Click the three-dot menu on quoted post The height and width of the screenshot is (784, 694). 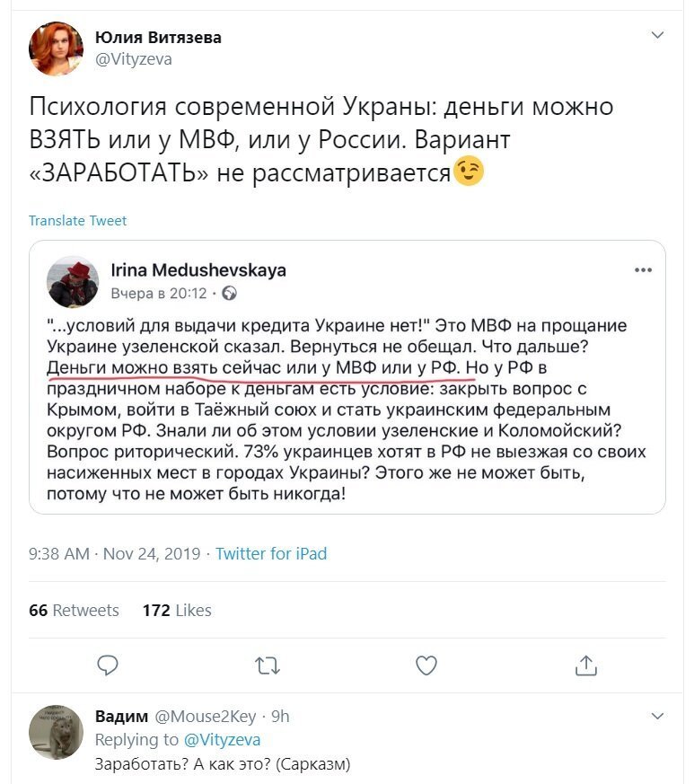tap(643, 270)
